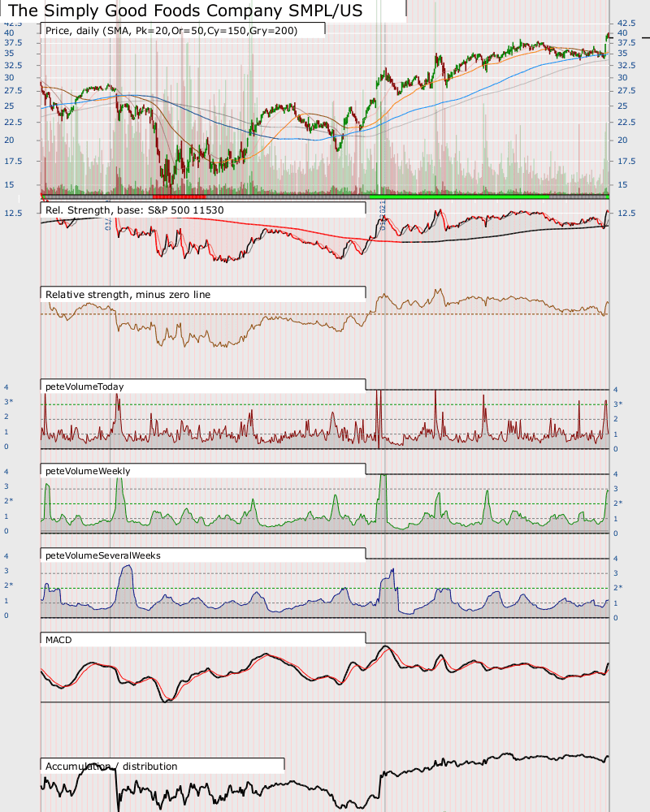Select the 'peteVolumeSeveralWeeks' panel label

(103, 555)
